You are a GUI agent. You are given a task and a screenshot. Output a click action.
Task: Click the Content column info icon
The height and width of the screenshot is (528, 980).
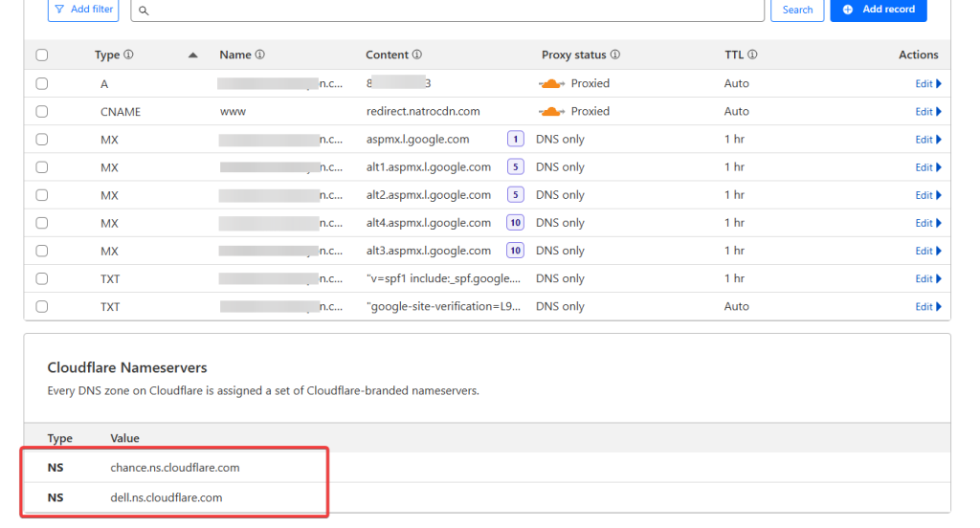(417, 55)
